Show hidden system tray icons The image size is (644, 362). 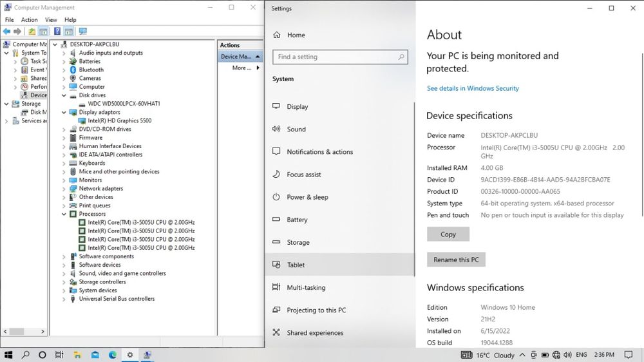click(x=522, y=355)
